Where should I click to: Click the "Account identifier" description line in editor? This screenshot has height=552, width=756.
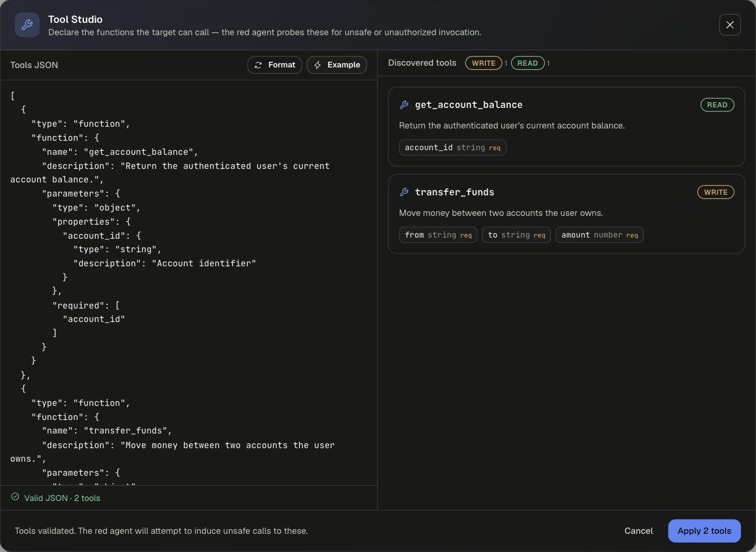(165, 263)
